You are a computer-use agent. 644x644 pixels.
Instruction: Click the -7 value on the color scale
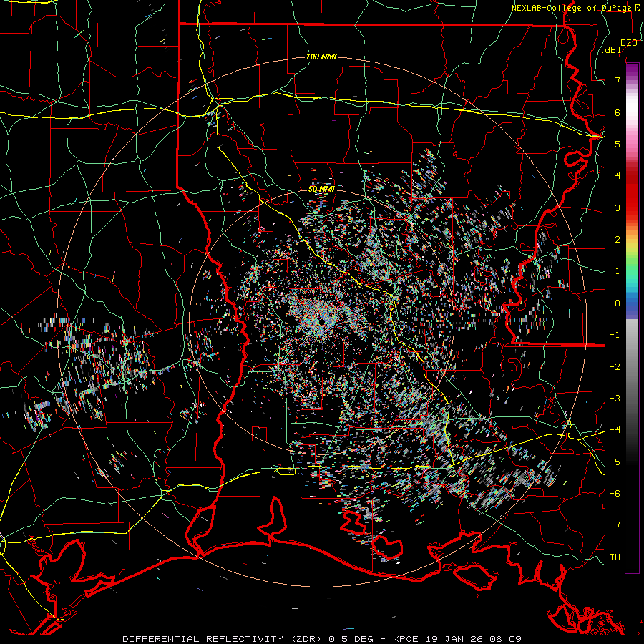pos(615,525)
